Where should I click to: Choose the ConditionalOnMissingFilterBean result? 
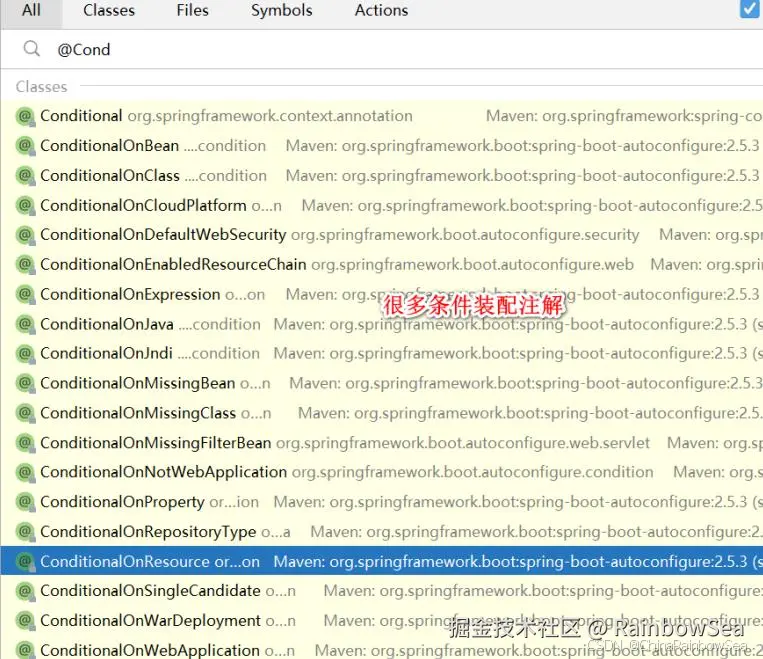[x=382, y=443]
